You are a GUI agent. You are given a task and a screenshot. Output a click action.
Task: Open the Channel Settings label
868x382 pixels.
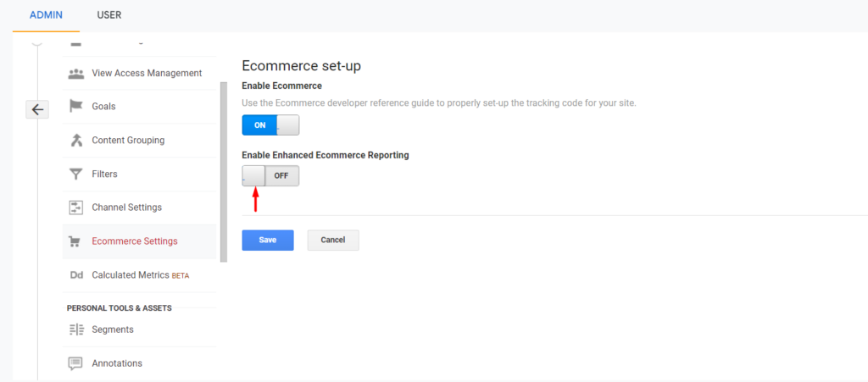[127, 208]
